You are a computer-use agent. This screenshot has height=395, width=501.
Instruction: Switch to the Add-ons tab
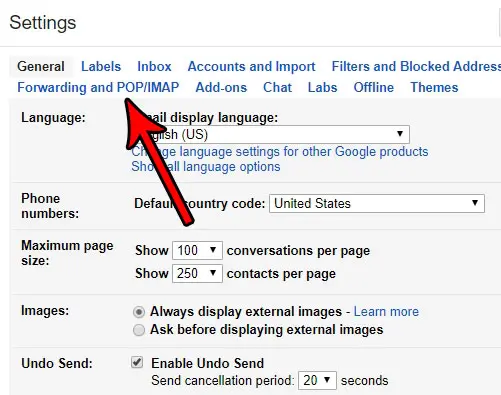coord(221,87)
